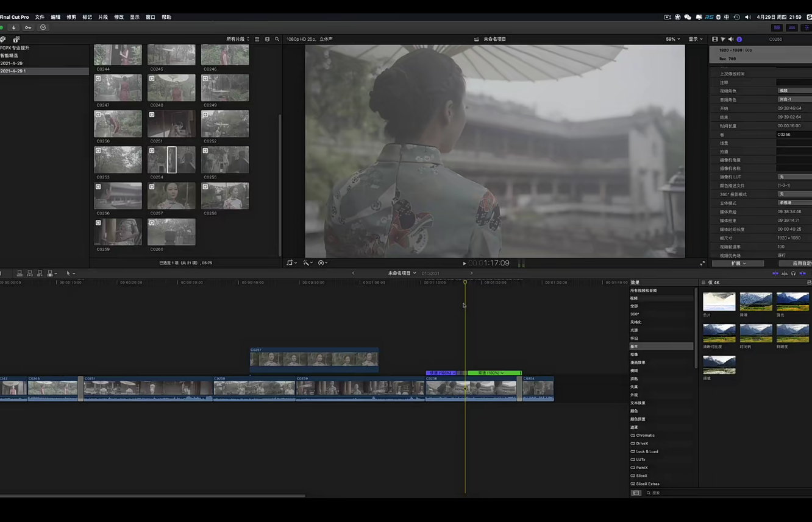The image size is (812, 522).
Task: Click the Time Machine menu bar icon
Action: click(736, 17)
